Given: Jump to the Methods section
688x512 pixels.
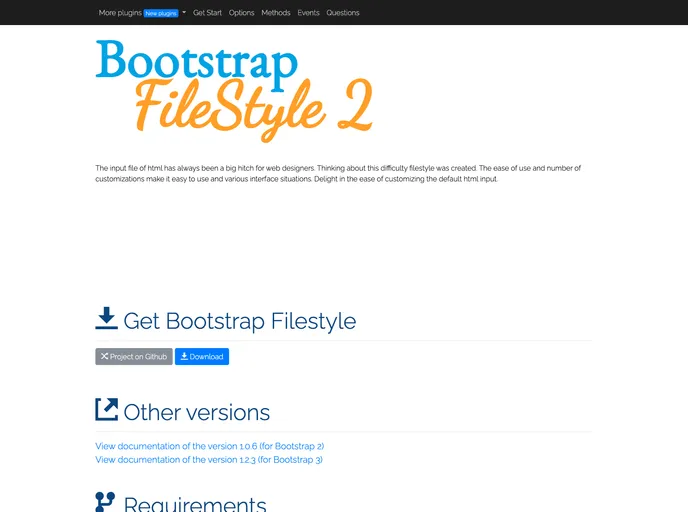Looking at the screenshot, I should pyautogui.click(x=276, y=13).
